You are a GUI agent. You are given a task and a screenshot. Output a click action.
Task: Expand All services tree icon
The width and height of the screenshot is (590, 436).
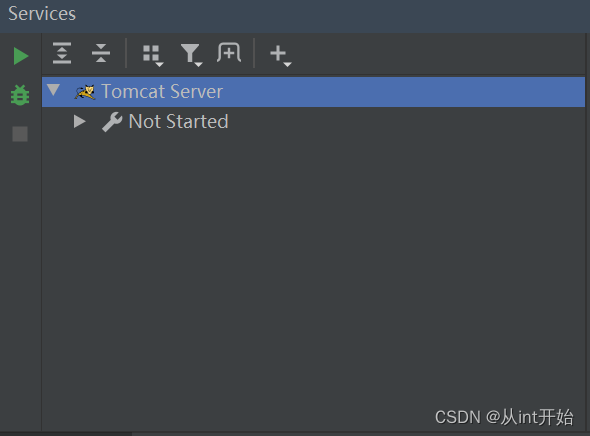click(x=62, y=53)
